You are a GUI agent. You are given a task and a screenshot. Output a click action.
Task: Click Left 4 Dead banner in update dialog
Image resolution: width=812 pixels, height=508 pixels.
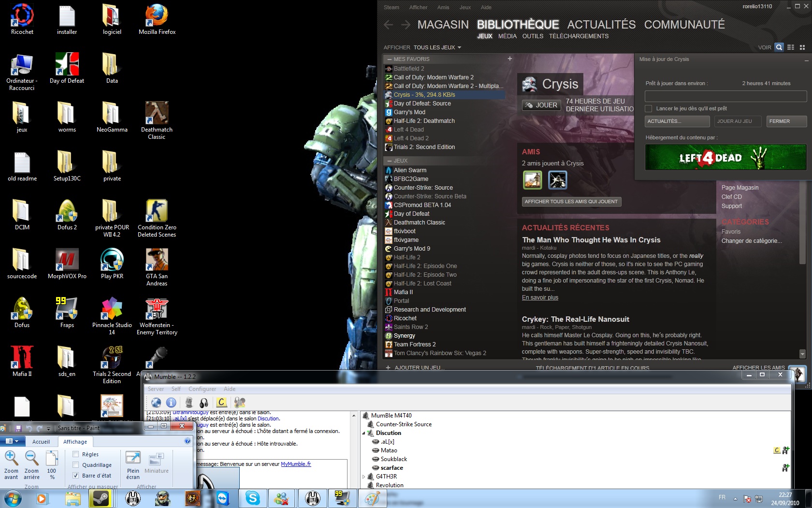pyautogui.click(x=725, y=157)
